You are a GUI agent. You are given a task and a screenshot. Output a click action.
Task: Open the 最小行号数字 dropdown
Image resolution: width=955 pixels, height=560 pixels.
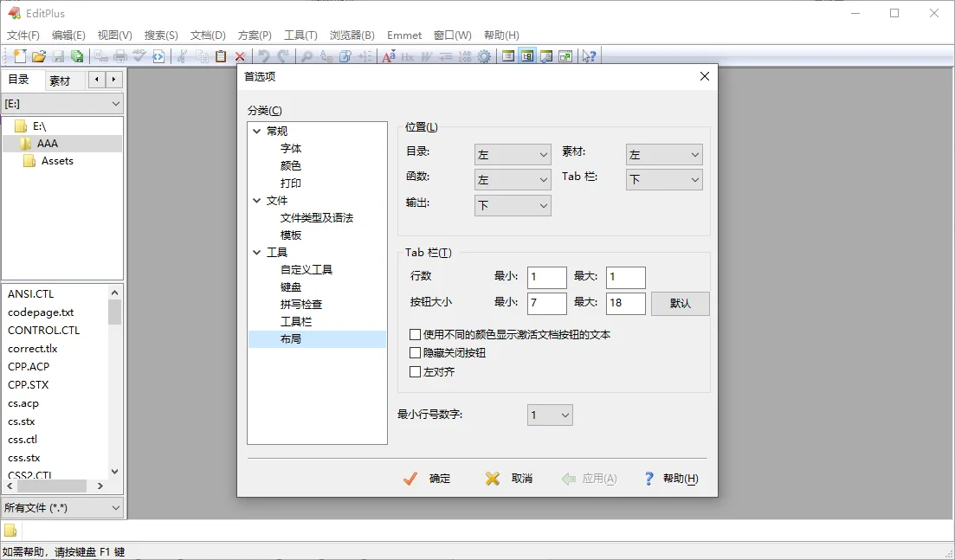550,415
